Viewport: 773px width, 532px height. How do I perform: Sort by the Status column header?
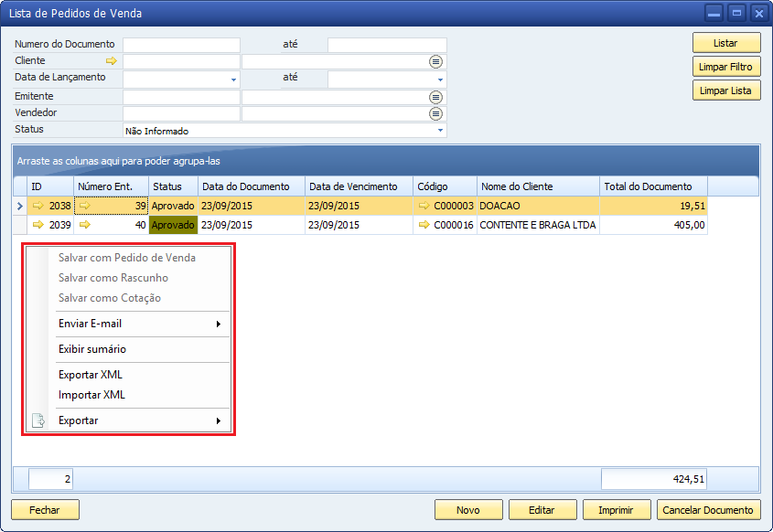pyautogui.click(x=174, y=186)
